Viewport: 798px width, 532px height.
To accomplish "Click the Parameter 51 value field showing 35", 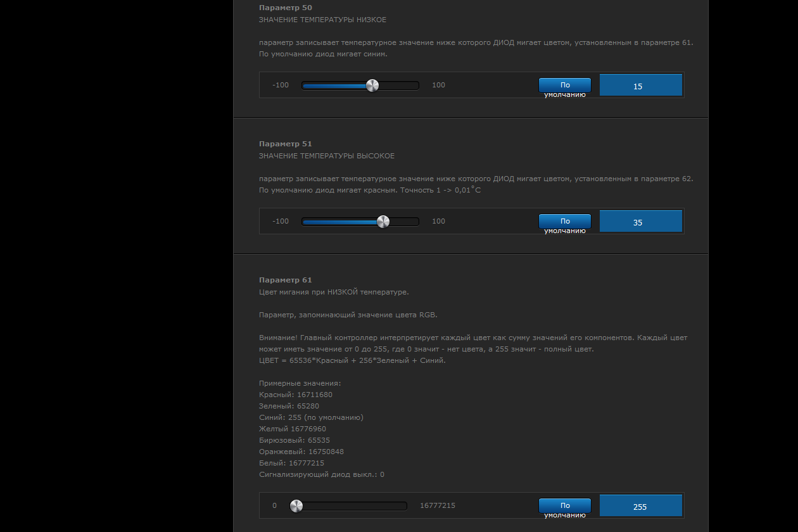I will tap(641, 222).
